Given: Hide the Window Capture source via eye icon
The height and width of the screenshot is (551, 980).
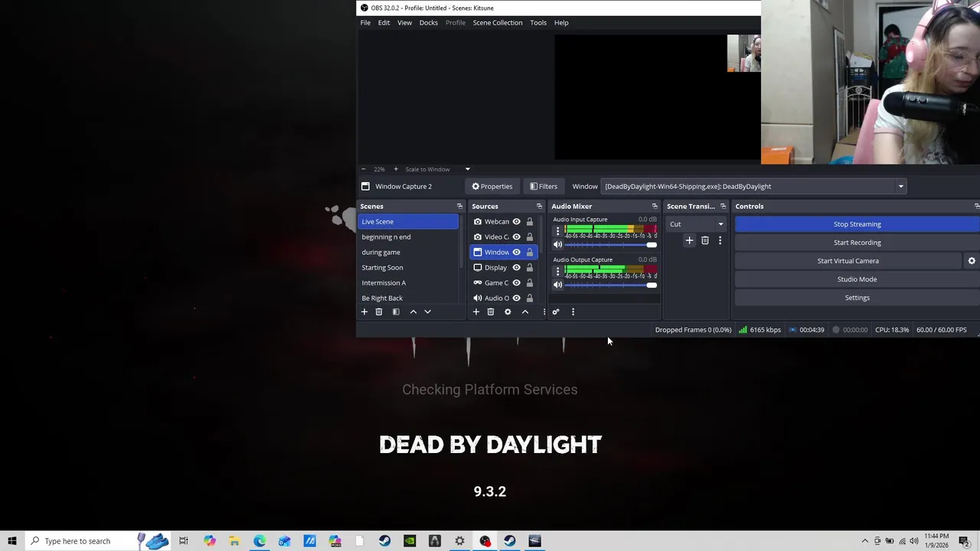Looking at the screenshot, I should tap(516, 252).
